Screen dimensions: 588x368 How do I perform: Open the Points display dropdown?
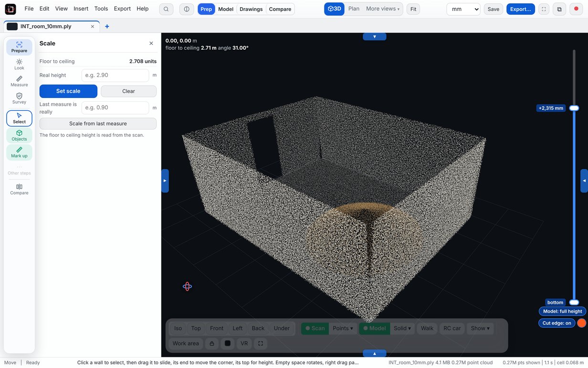[343, 328]
